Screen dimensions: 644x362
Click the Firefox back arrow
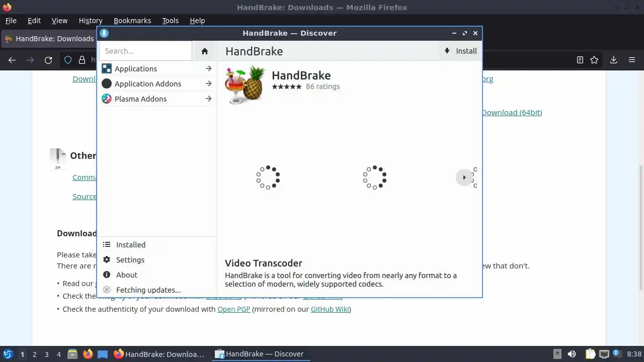(x=12, y=60)
